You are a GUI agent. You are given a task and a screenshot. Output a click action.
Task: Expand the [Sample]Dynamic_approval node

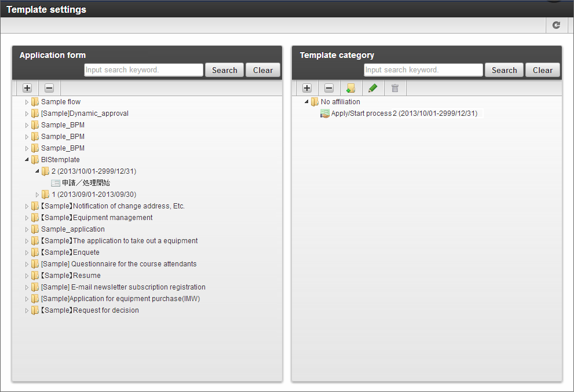27,114
